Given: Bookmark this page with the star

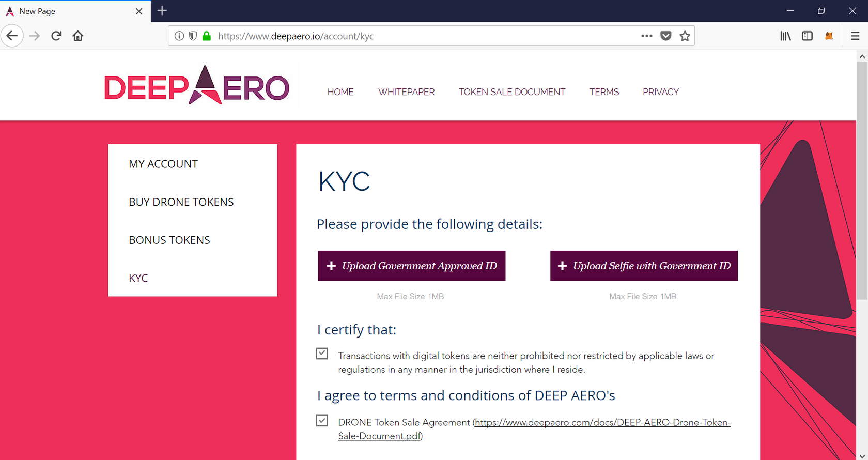Looking at the screenshot, I should [685, 36].
